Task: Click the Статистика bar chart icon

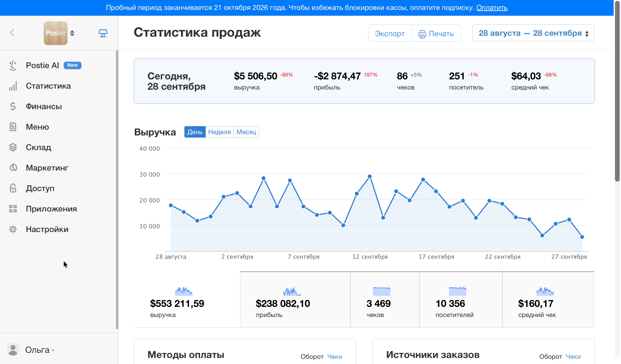Action: click(x=13, y=86)
